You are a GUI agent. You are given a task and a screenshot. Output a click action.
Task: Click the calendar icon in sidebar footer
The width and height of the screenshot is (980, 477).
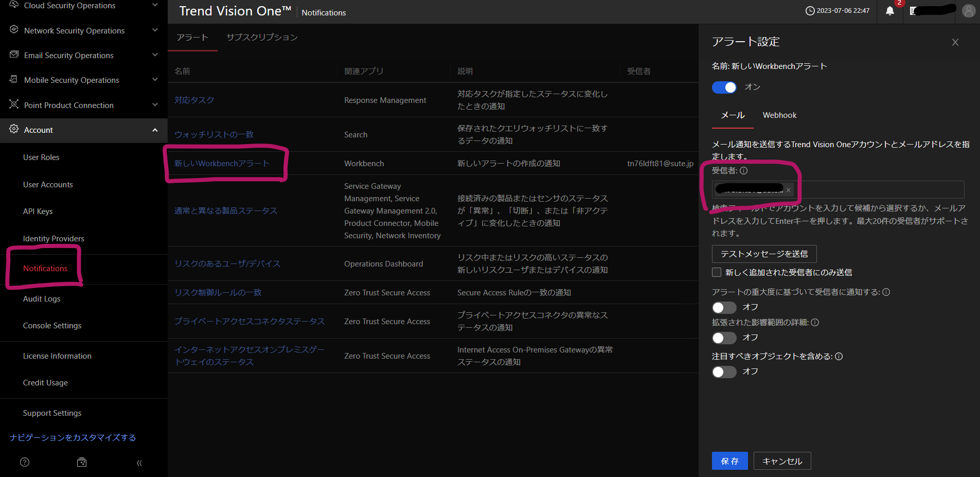click(82, 462)
